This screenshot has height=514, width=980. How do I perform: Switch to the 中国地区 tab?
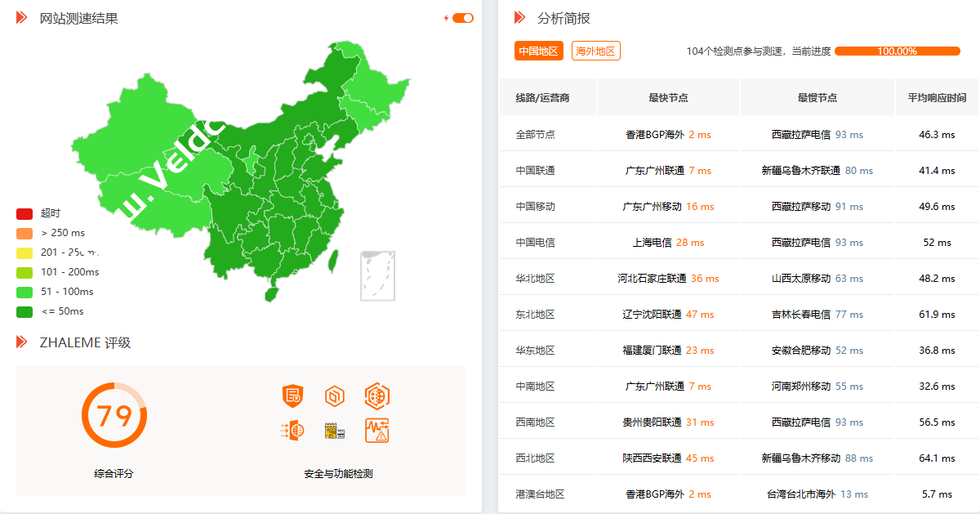point(539,51)
